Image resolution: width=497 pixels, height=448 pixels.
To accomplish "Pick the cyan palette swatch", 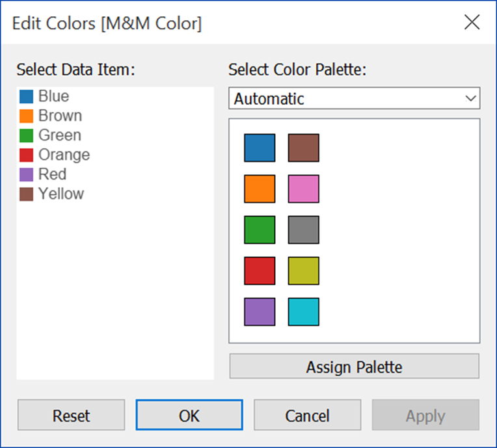I will (x=304, y=311).
